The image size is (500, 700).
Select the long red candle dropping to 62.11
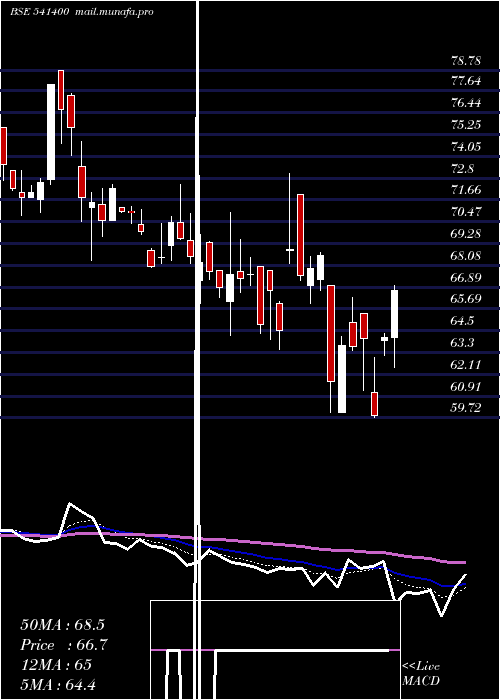pos(331,333)
